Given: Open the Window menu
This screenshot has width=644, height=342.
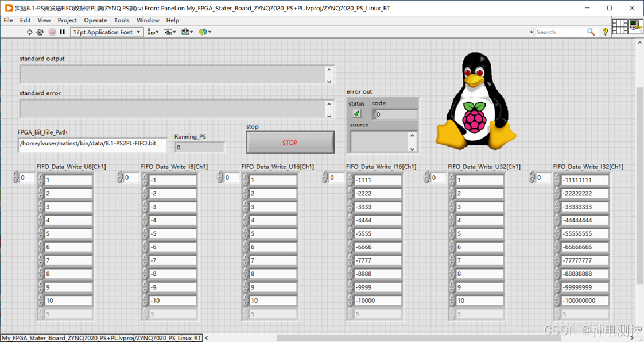Looking at the screenshot, I should pyautogui.click(x=148, y=20).
